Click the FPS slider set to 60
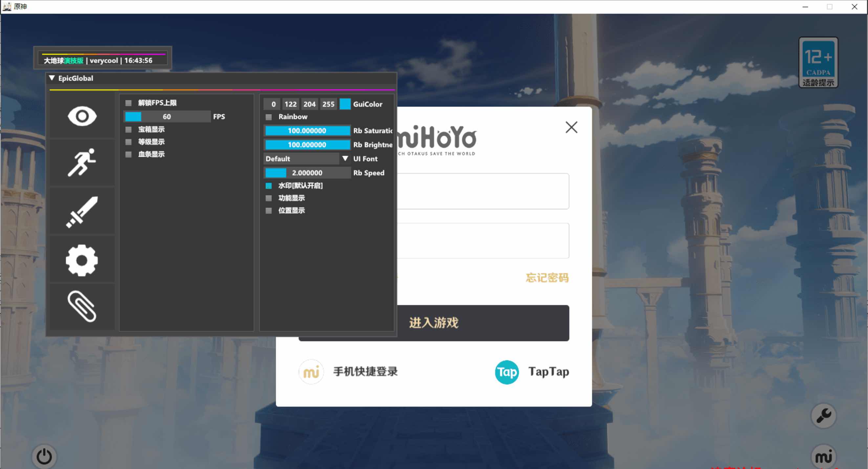868x469 pixels. pyautogui.click(x=167, y=116)
